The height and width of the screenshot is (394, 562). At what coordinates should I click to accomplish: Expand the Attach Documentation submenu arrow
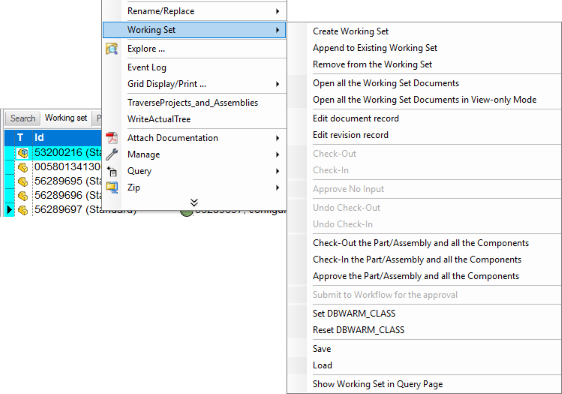[277, 138]
